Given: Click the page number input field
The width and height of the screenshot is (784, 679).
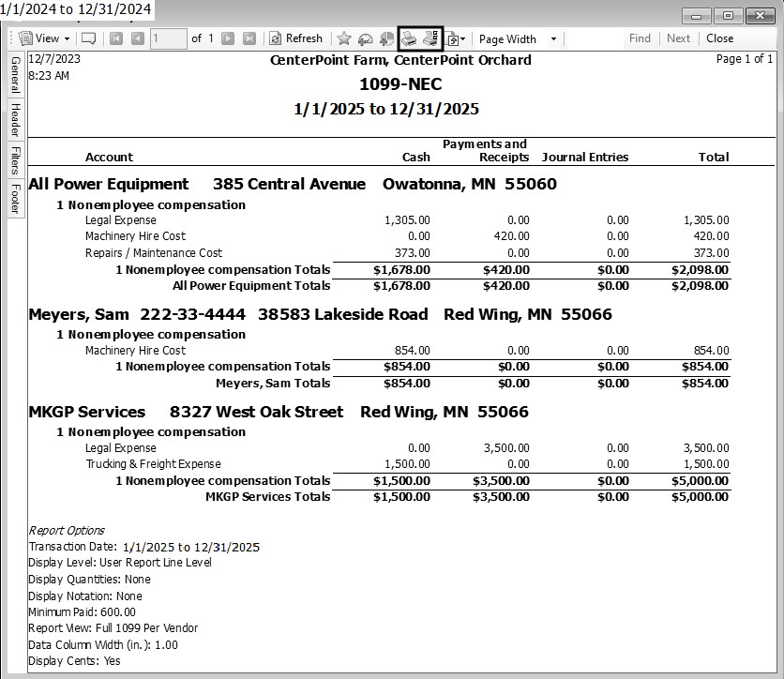Looking at the screenshot, I should point(168,38).
